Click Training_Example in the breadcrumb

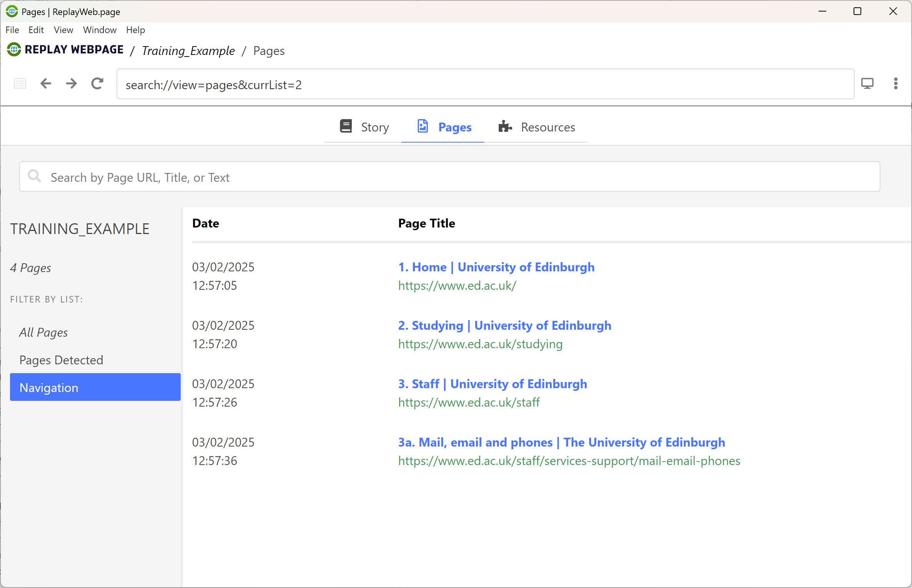(x=188, y=51)
